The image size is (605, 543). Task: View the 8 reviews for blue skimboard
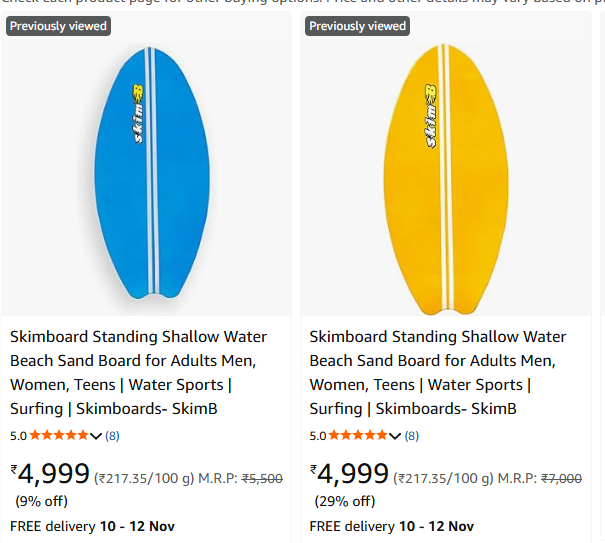112,435
